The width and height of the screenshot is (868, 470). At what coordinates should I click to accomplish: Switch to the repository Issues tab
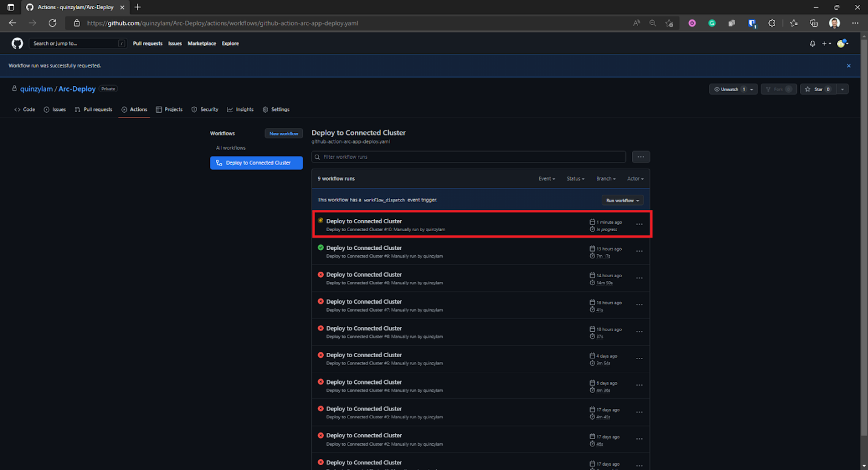click(x=55, y=110)
